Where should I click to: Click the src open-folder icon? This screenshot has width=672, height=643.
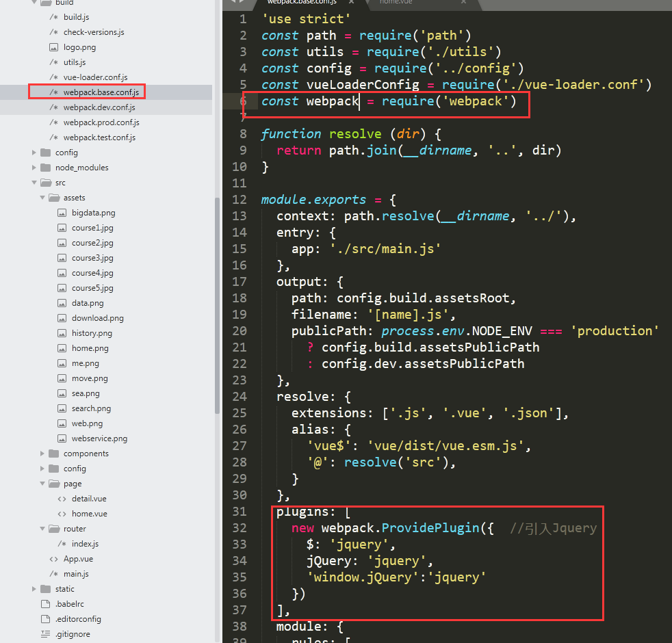tap(46, 183)
